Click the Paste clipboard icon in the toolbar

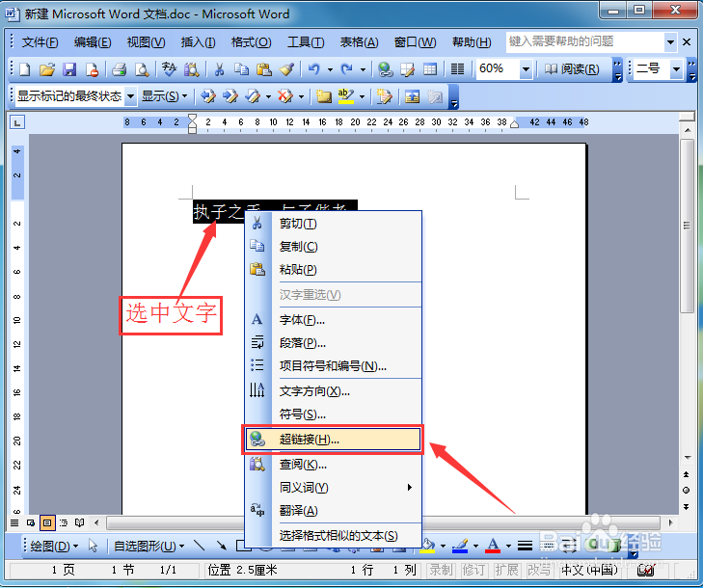click(264, 69)
